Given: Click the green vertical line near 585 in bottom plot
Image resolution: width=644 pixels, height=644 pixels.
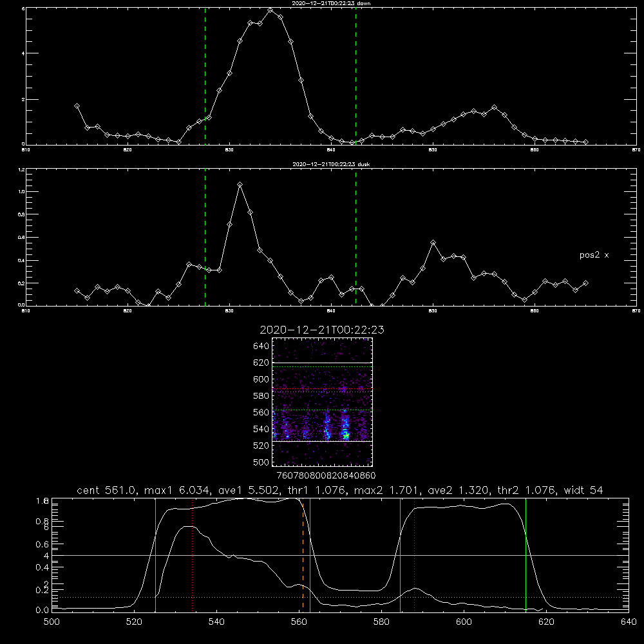Looking at the screenshot, I should pyautogui.click(x=400, y=555).
